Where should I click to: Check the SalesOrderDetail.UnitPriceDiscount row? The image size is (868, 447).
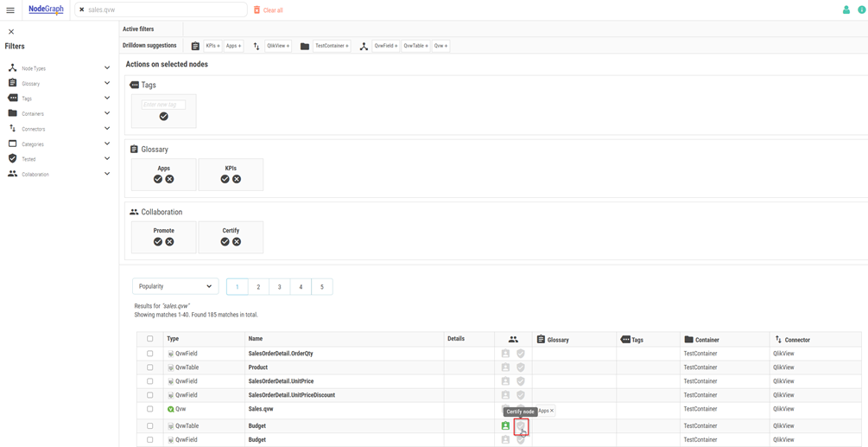pyautogui.click(x=150, y=395)
